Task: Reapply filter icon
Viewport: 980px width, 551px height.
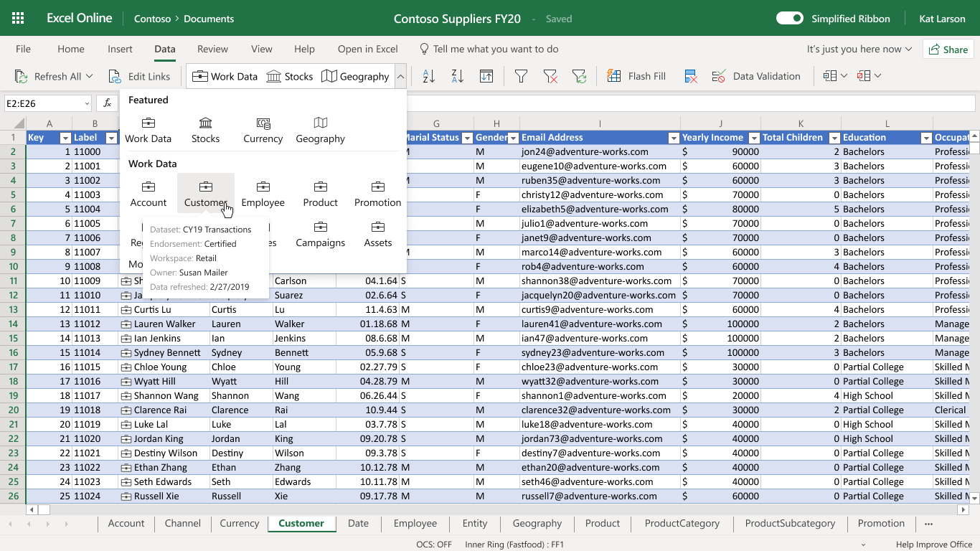Action: tap(579, 76)
